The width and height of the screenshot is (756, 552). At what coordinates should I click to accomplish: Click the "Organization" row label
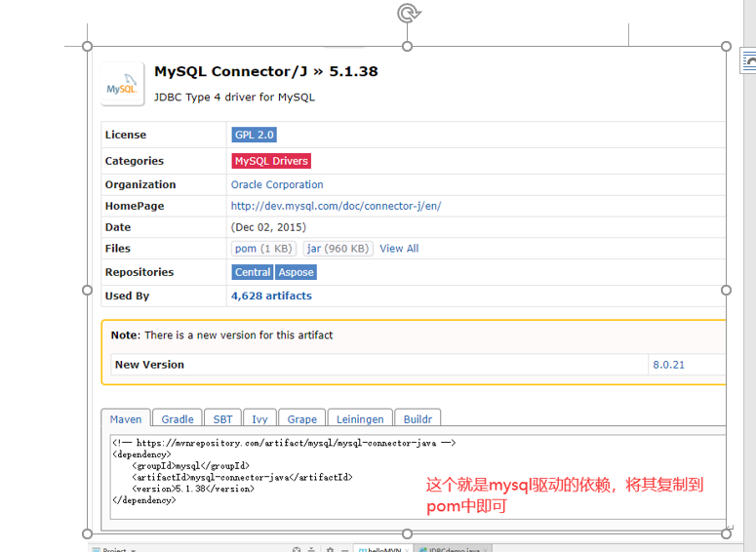point(140,184)
